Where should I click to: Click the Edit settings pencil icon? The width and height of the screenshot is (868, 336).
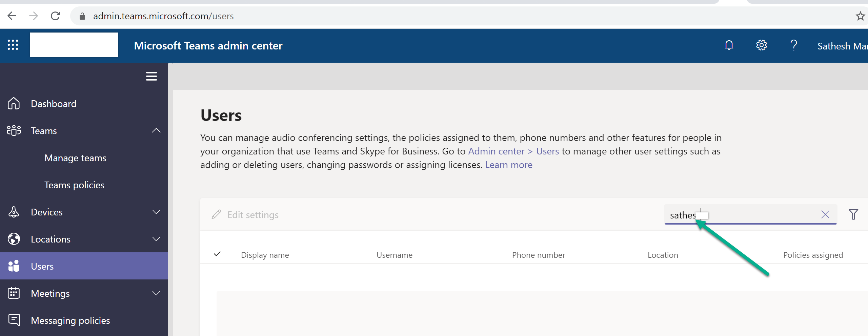[216, 214]
